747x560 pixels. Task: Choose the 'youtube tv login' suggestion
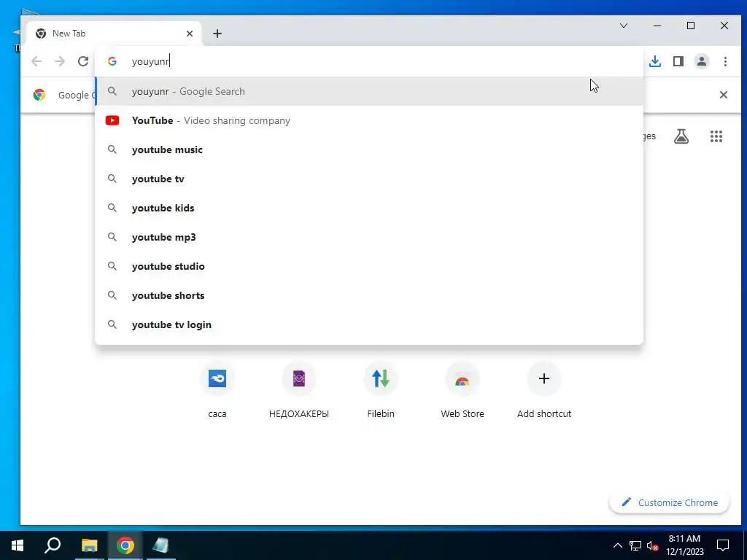[x=369, y=324]
